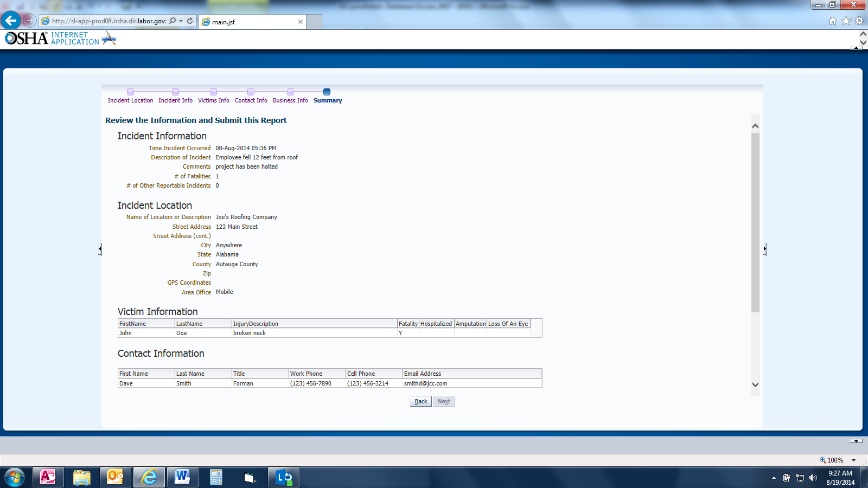Click the Fatality column header

click(x=408, y=324)
